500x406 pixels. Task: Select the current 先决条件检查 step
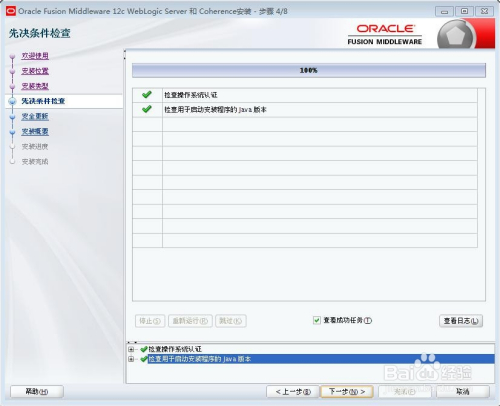(43, 101)
